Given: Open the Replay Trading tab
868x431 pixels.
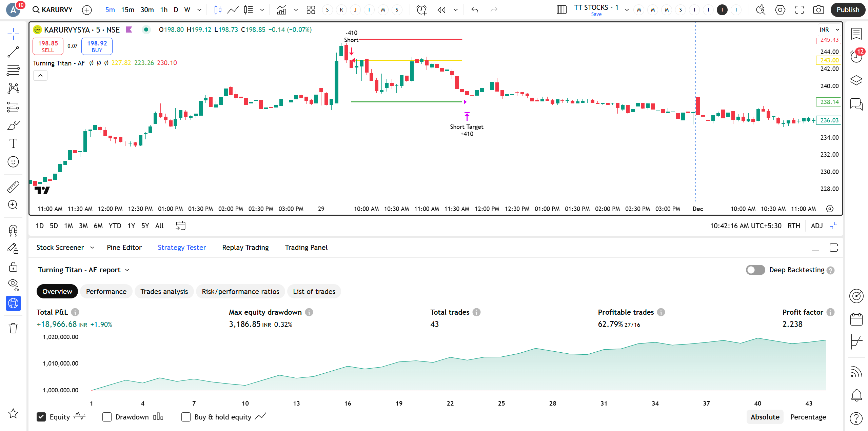Looking at the screenshot, I should point(245,248).
